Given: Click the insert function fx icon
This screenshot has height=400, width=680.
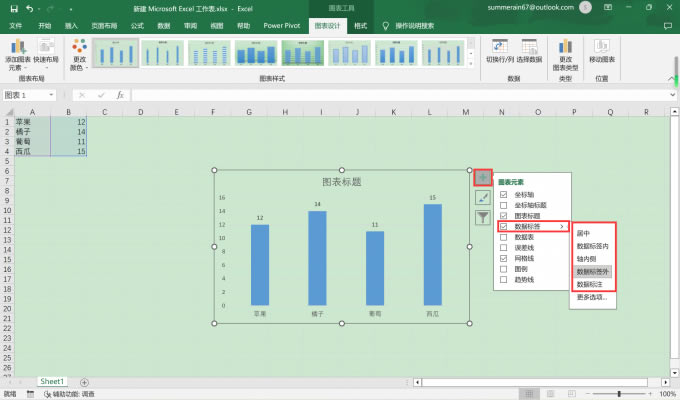Looking at the screenshot, I should tap(120, 95).
